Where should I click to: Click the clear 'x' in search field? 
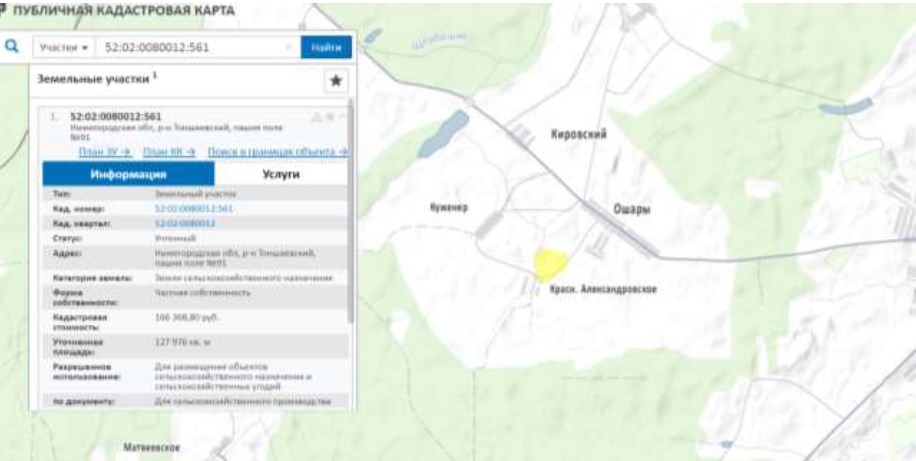[x=288, y=47]
